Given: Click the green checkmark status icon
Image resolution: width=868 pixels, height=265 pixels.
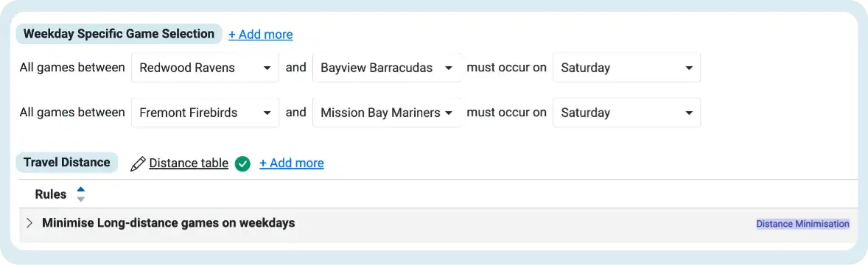Looking at the screenshot, I should tap(242, 163).
